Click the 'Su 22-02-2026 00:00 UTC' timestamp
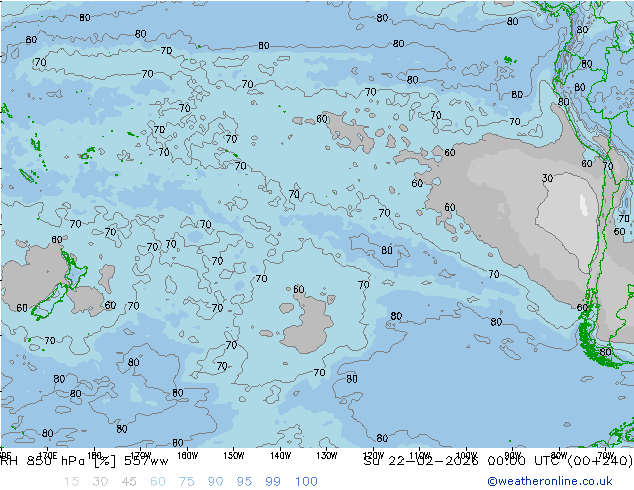This screenshot has height=490, width=634. 464,461
